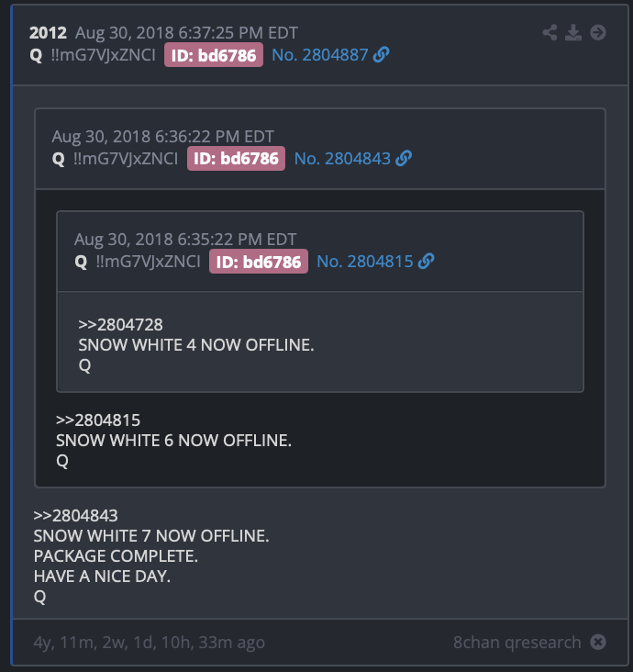Image resolution: width=633 pixels, height=672 pixels.
Task: Click the X circle icon near 8chan qresearch
Action: coord(598,642)
